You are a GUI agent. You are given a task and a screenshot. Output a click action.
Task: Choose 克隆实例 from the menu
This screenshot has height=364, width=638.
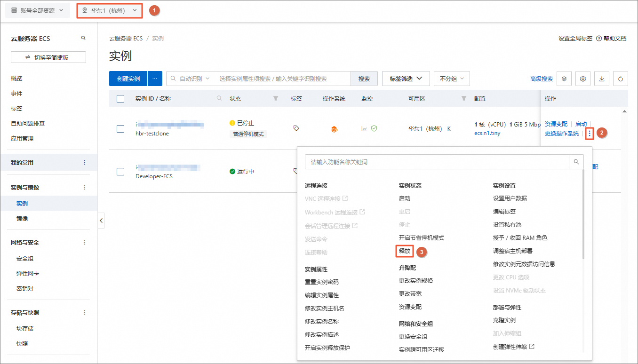click(x=504, y=320)
